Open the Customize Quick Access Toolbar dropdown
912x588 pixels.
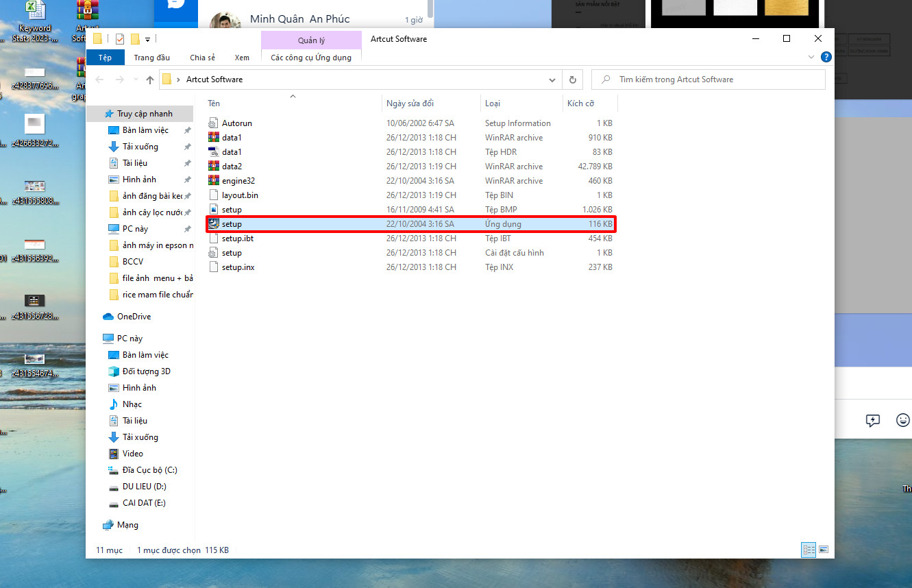pyautogui.click(x=148, y=40)
